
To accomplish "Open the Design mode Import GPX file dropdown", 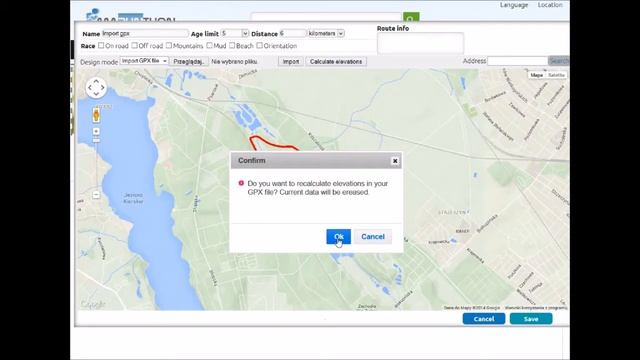I will 144,61.
